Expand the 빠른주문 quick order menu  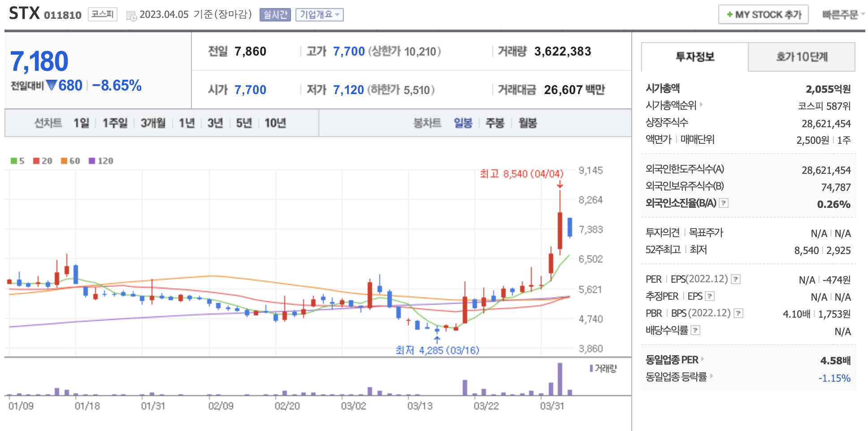pyautogui.click(x=843, y=15)
